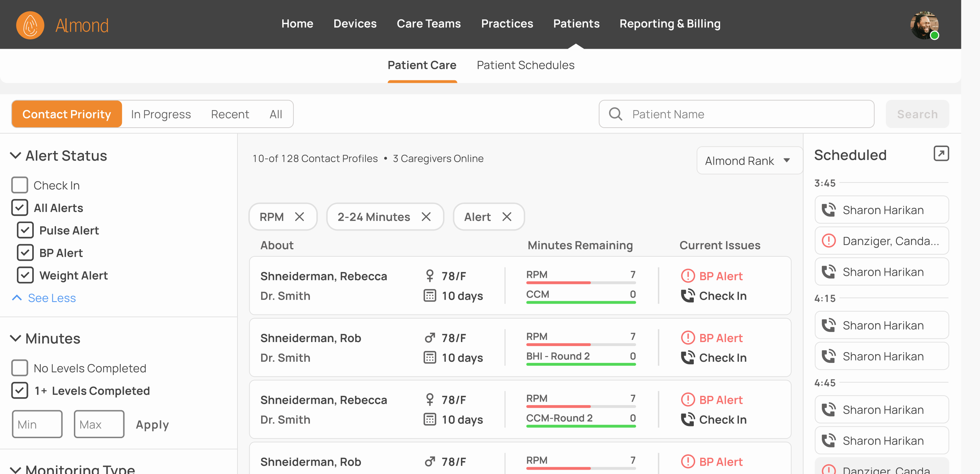Open the user profile avatar

pos(924,25)
